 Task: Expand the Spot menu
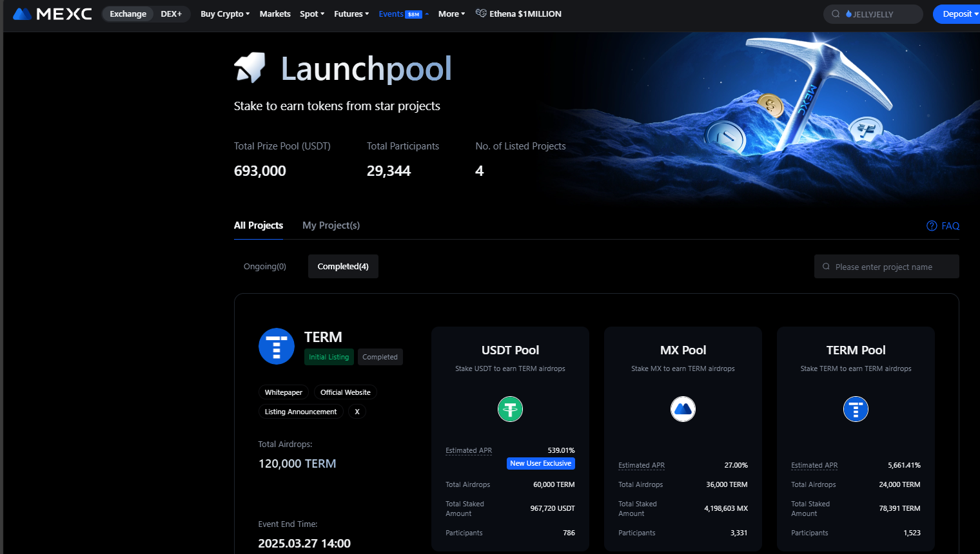312,14
